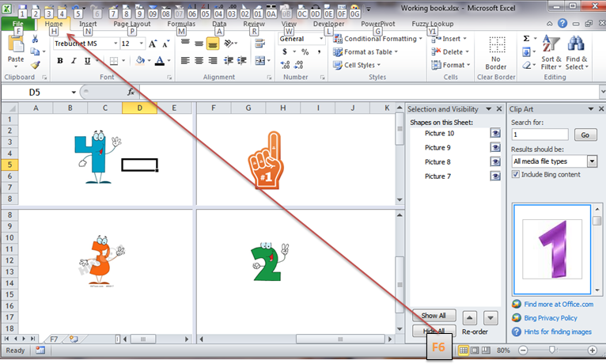Click the No Border button

498,51
